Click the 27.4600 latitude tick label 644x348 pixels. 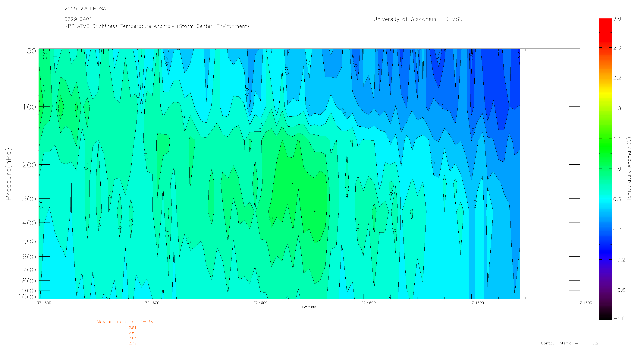point(260,303)
